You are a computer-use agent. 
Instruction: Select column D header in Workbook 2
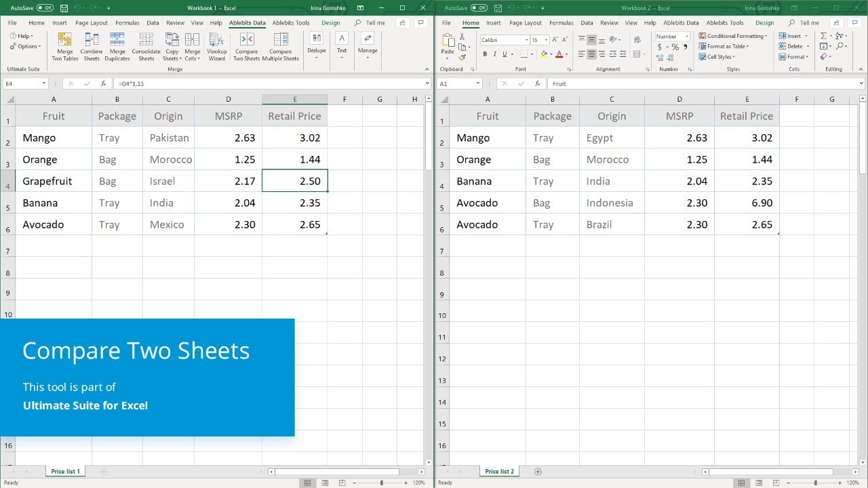[x=679, y=100]
